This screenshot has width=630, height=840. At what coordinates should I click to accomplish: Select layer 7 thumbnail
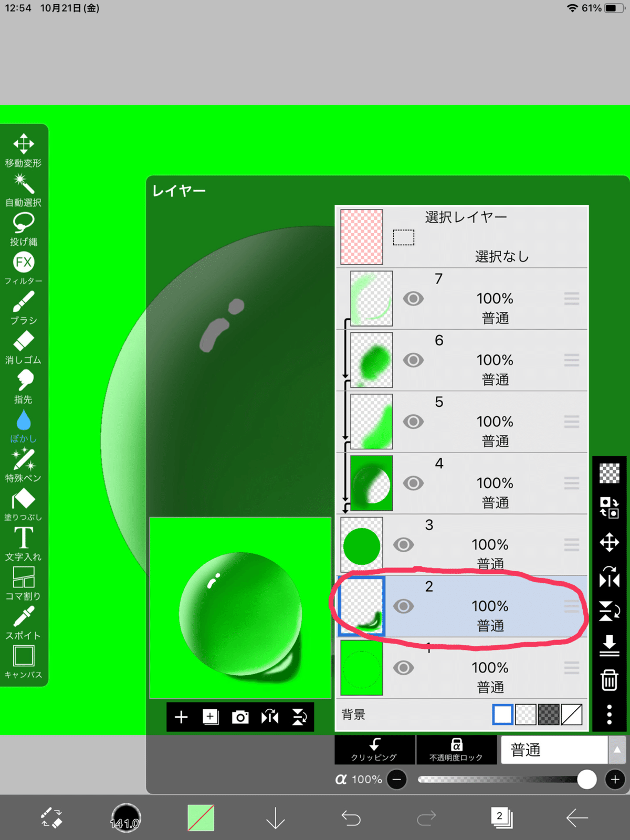point(372,299)
